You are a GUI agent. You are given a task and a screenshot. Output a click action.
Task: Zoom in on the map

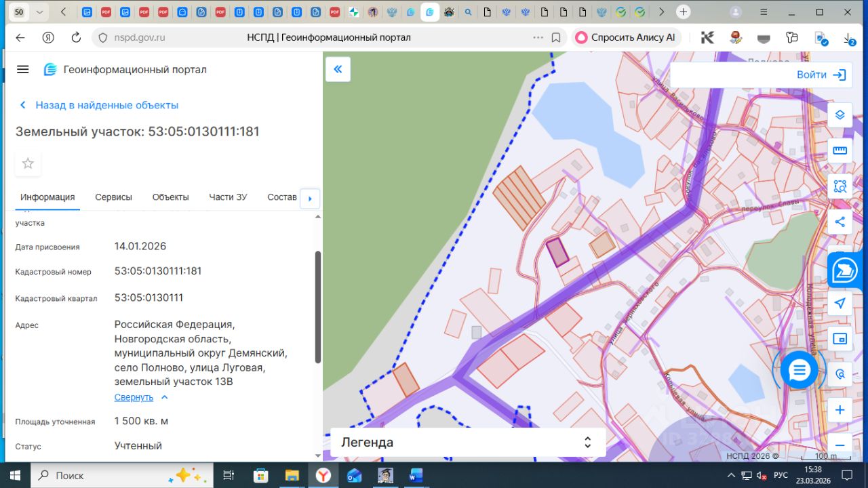point(840,410)
